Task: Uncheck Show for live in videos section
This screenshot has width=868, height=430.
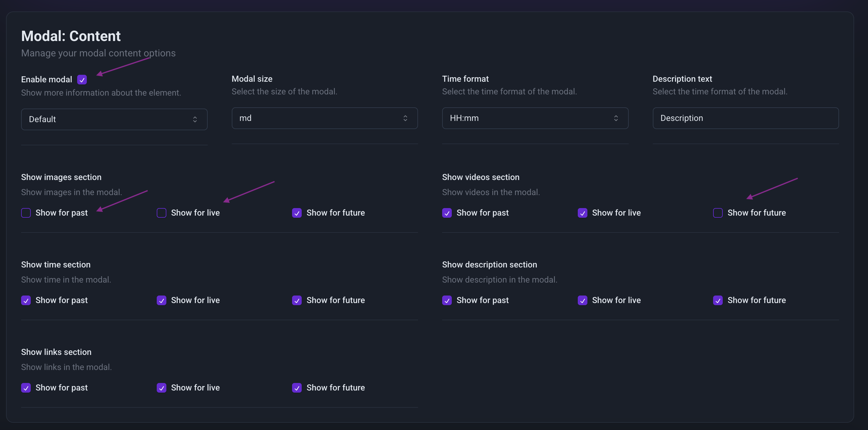Action: [x=582, y=213]
